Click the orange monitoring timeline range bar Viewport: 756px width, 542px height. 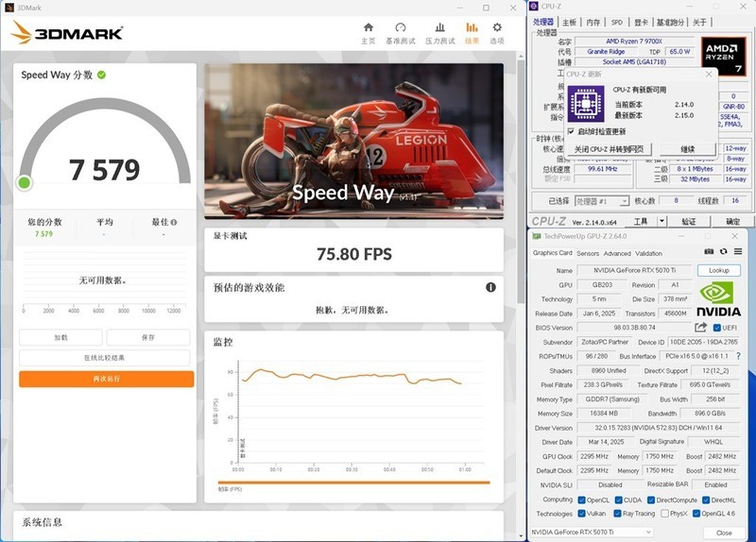point(353,482)
